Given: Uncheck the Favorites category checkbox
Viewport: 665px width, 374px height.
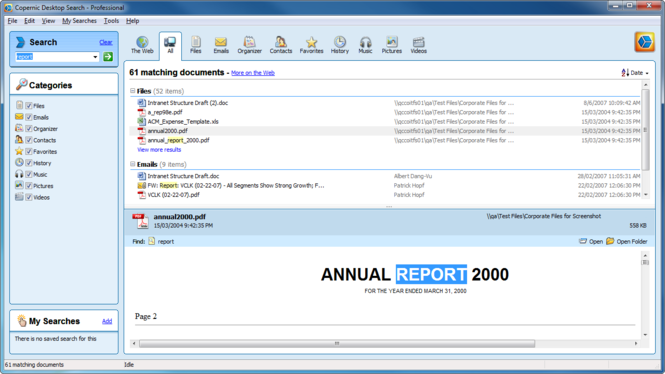Looking at the screenshot, I should (29, 151).
